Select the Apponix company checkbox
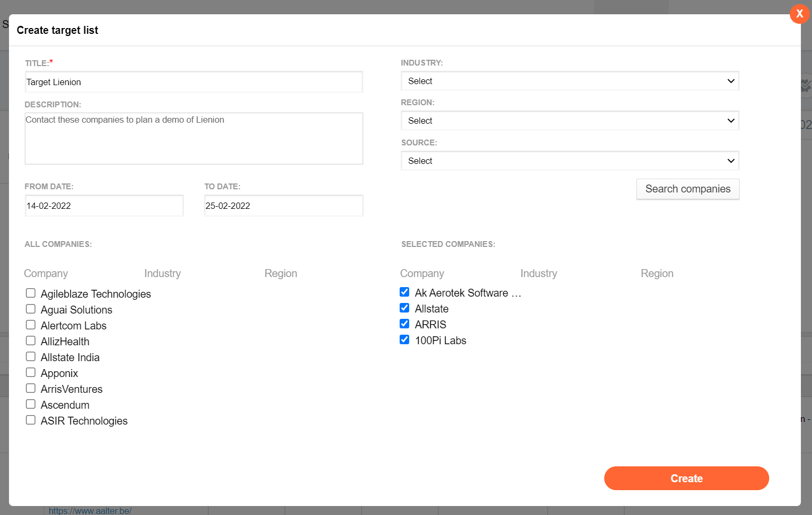Screen dimensions: 812x515 click(x=31, y=372)
